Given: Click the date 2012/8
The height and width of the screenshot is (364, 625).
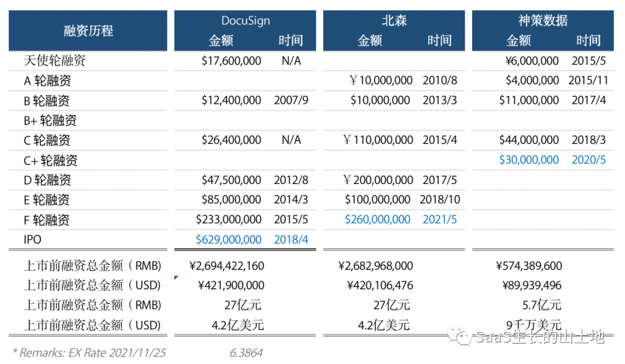Looking at the screenshot, I should click(291, 180).
